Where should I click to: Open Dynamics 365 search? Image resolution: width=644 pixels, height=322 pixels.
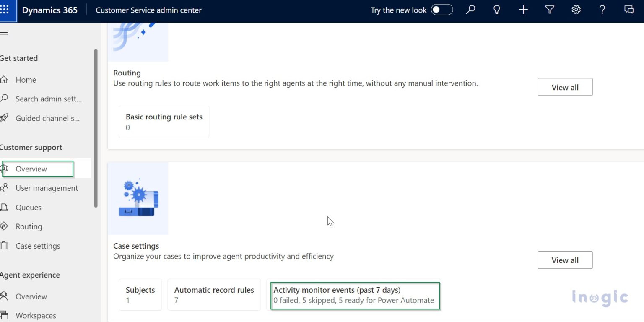click(470, 9)
